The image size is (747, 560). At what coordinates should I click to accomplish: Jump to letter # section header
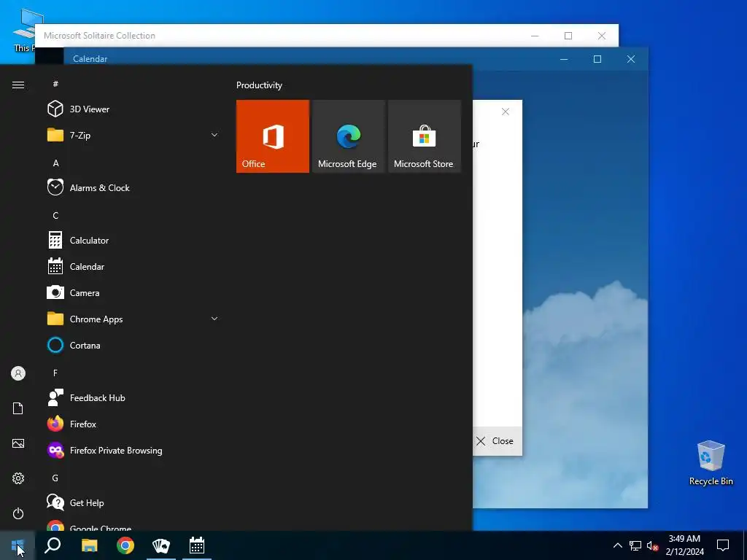point(55,84)
